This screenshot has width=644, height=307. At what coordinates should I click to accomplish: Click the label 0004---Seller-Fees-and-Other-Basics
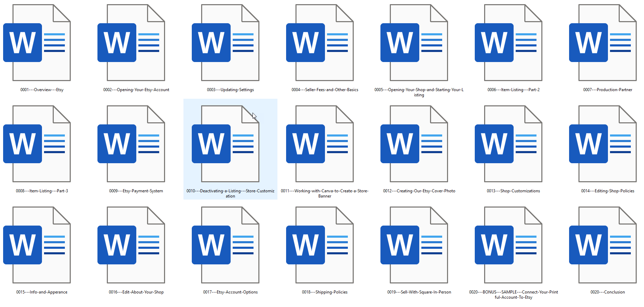pyautogui.click(x=325, y=90)
